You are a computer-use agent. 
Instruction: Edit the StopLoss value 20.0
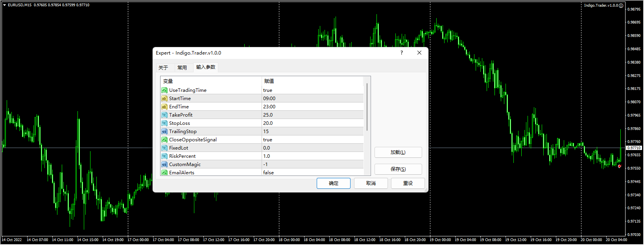tap(313, 123)
